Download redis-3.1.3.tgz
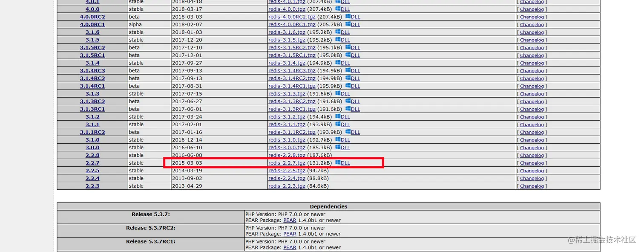Viewport: 644px width, 252px height. tap(287, 93)
